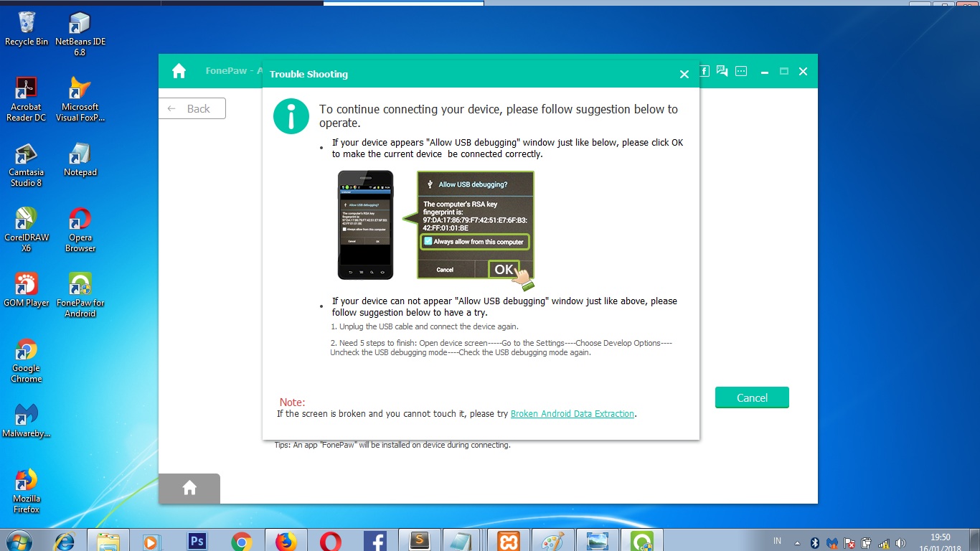980x551 pixels.
Task: Click the 'Trouble Shooting' dialog title
Action: 308,74
